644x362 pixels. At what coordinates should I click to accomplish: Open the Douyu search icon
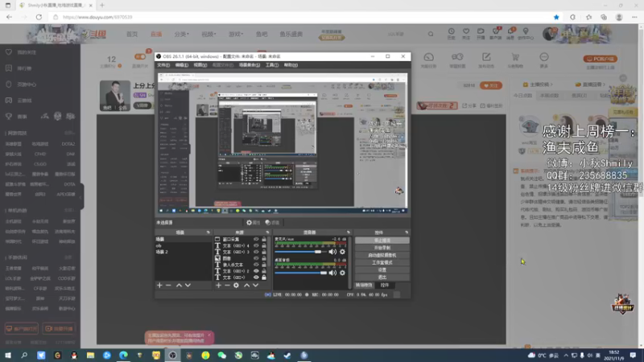pyautogui.click(x=431, y=34)
